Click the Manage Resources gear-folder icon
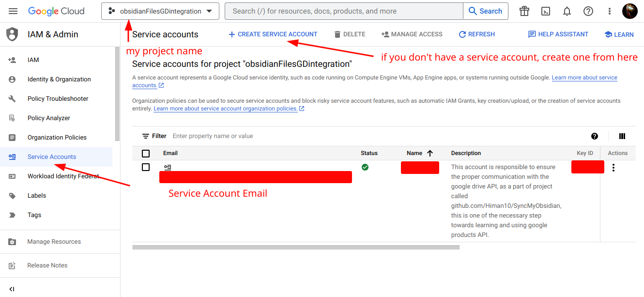 pyautogui.click(x=12, y=242)
